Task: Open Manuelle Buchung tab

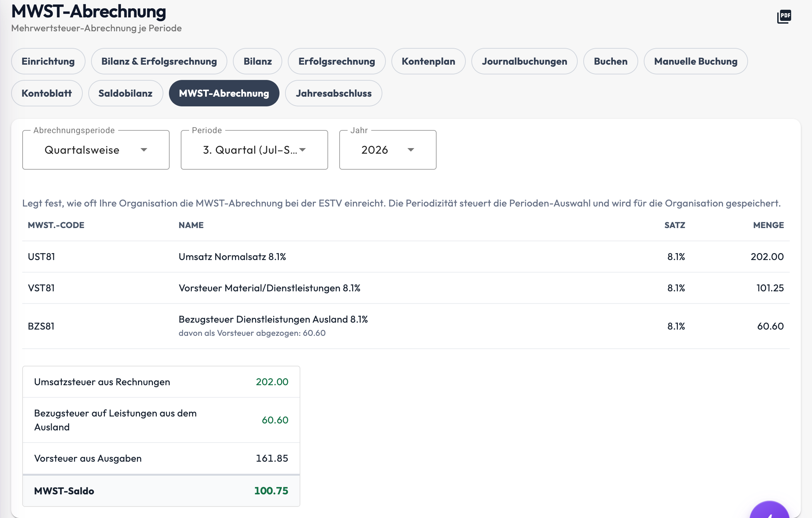Action: 696,61
